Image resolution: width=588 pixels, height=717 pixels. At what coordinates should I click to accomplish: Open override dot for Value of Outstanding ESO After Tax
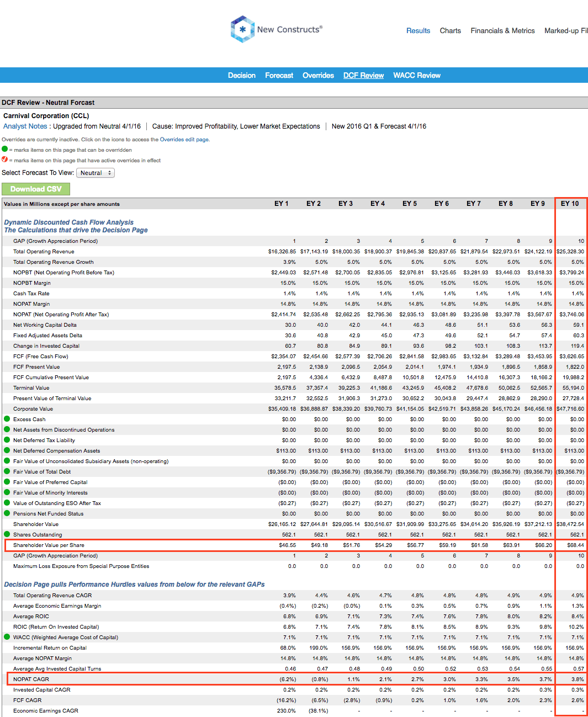7,503
